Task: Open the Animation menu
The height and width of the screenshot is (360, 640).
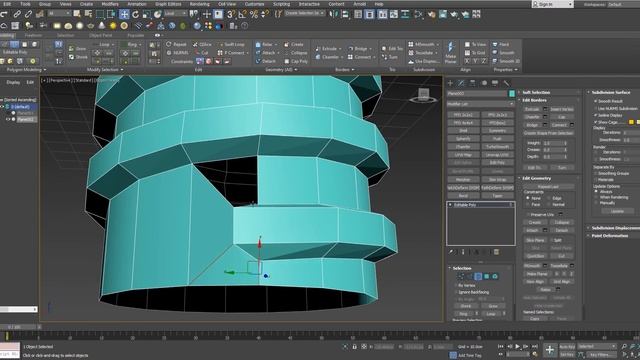Action: pyautogui.click(x=137, y=4)
